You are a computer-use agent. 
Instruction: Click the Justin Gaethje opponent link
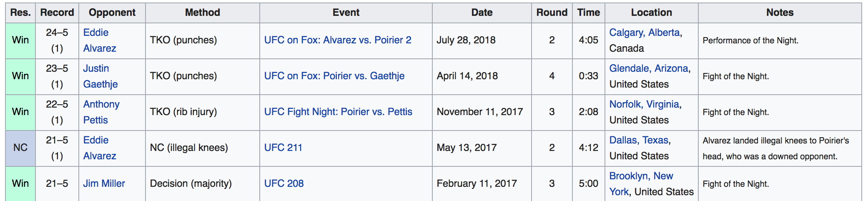96,68
